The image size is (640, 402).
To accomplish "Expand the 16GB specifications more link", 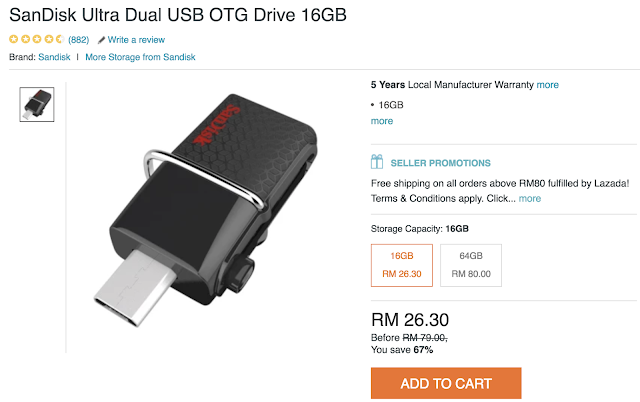I will point(382,121).
